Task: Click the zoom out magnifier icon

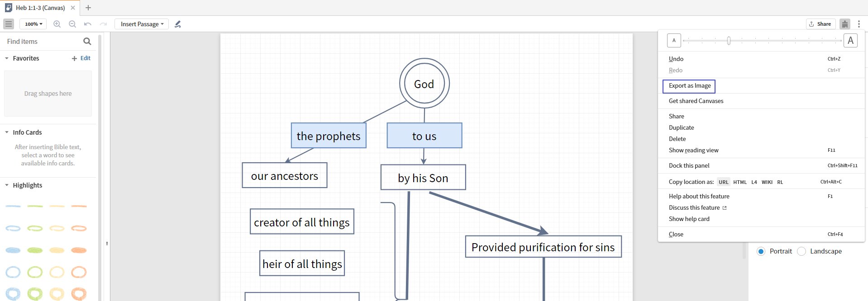Action: pyautogui.click(x=72, y=24)
